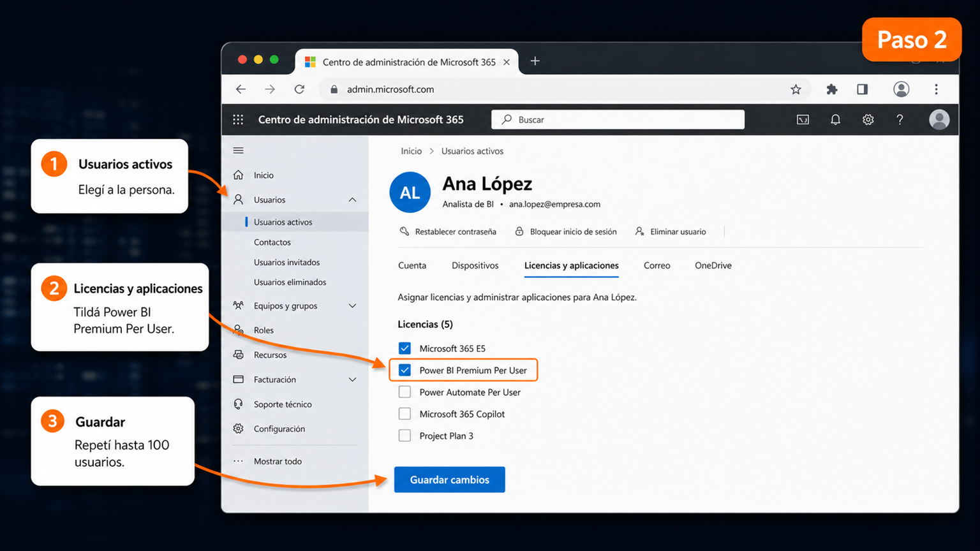Viewport: 980px width, 551px height.
Task: Switch to the Cuenta tab
Action: point(412,265)
